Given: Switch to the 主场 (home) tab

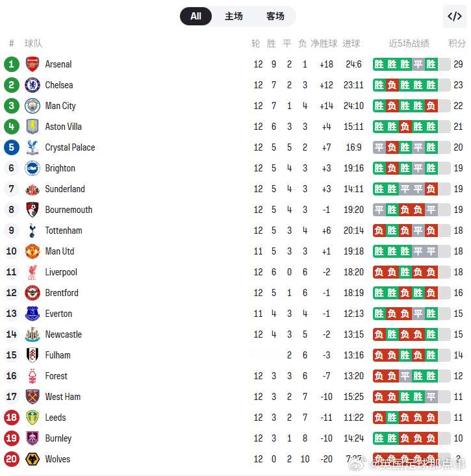Looking at the screenshot, I should (x=234, y=16).
